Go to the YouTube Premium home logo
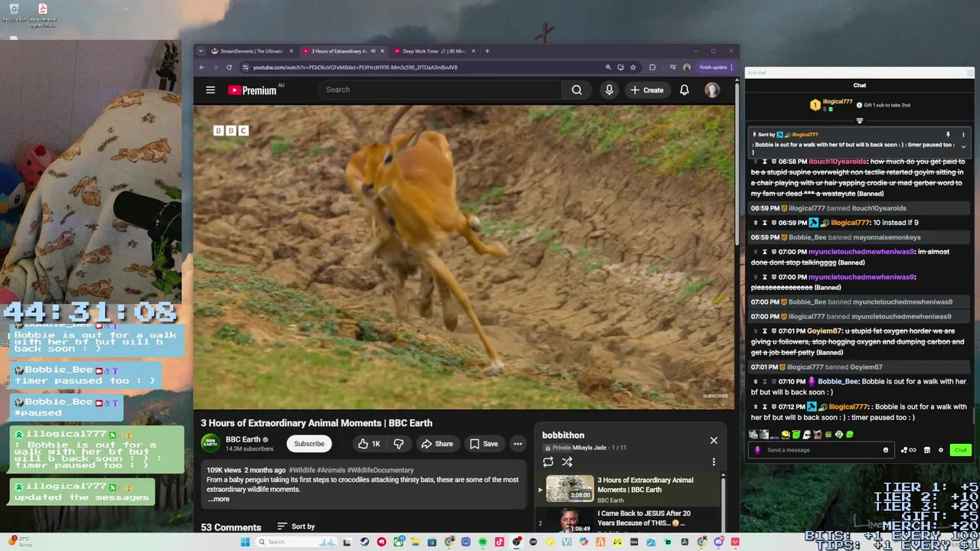Viewport: 980px width, 551px height. 252,90
